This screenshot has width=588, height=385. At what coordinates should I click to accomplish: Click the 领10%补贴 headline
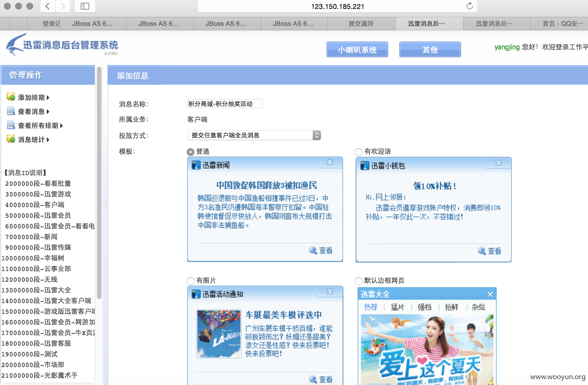[x=435, y=186]
